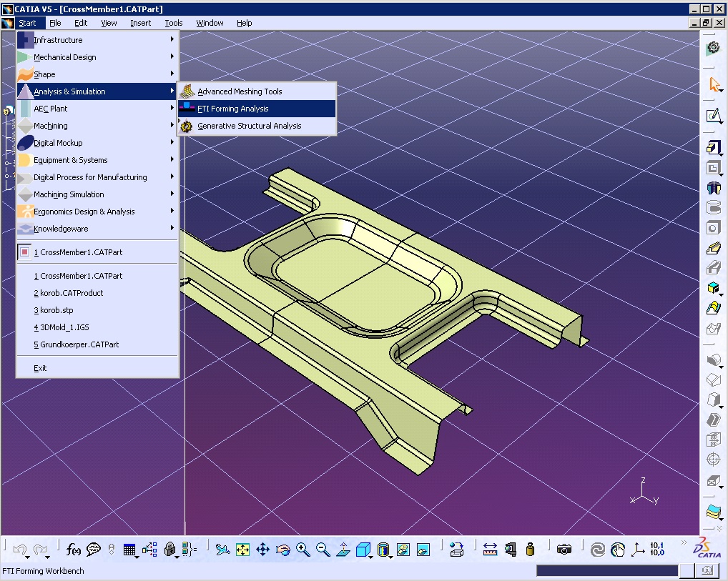
Task: Click the Pad tool icon
Action: click(x=714, y=148)
